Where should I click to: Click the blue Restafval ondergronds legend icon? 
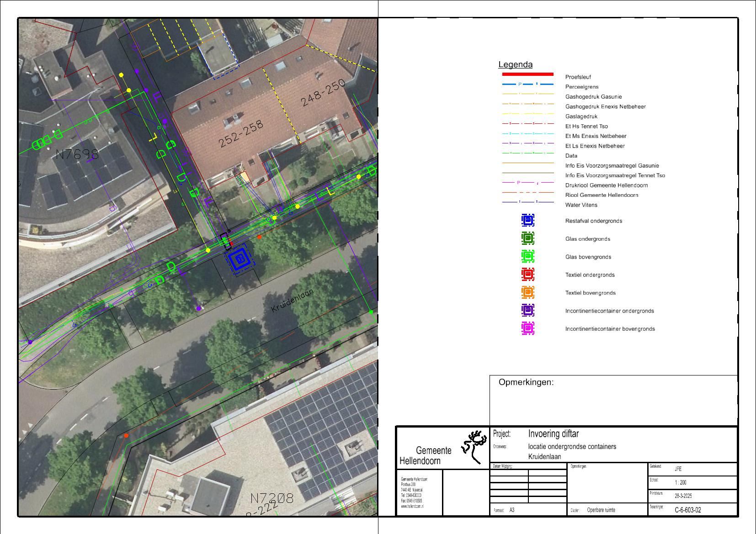pyautogui.click(x=528, y=221)
